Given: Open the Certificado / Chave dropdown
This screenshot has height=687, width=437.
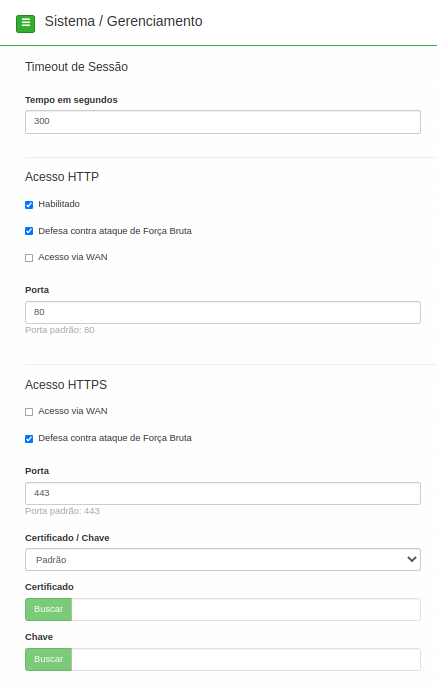Looking at the screenshot, I should [223, 560].
